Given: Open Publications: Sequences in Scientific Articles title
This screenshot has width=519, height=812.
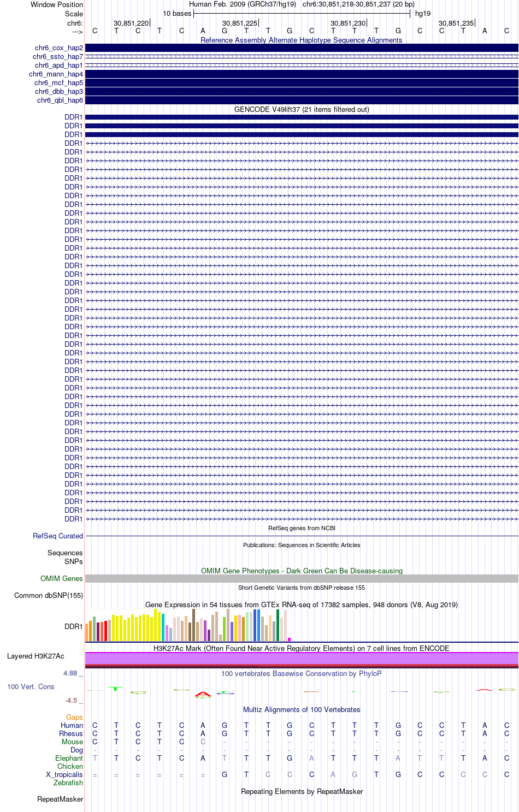Looking at the screenshot, I should [302, 545].
